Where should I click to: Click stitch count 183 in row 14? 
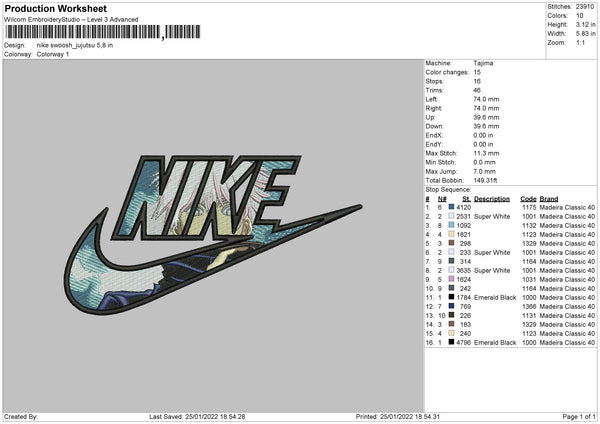point(465,325)
